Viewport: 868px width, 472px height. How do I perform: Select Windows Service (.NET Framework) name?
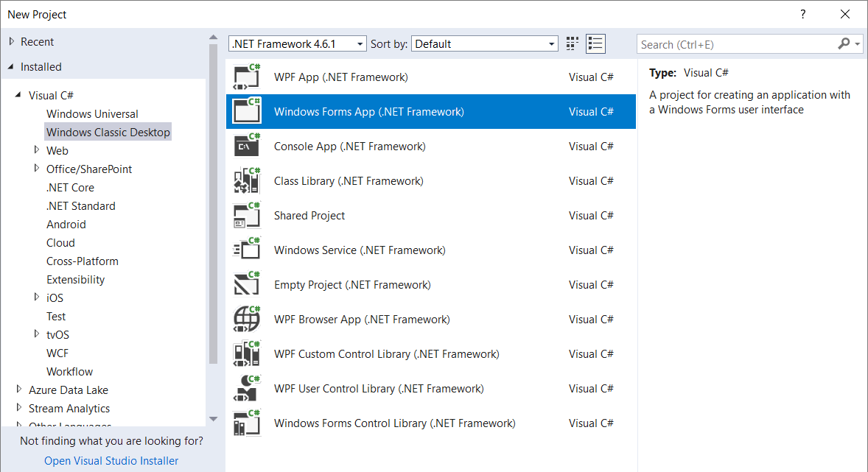tap(360, 250)
